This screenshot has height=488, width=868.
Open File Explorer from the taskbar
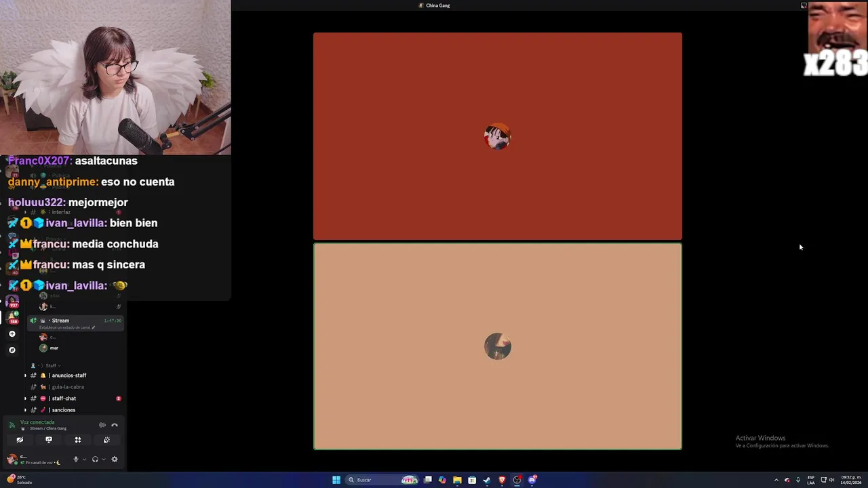(457, 480)
